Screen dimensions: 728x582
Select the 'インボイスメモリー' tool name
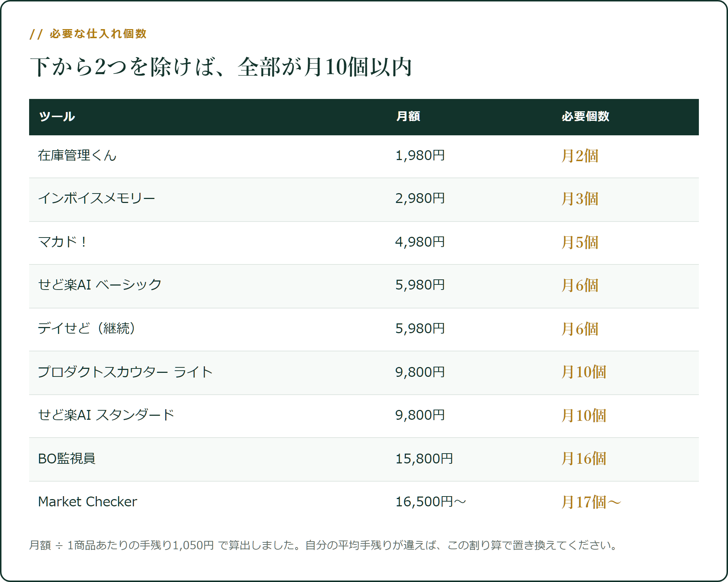(96, 199)
